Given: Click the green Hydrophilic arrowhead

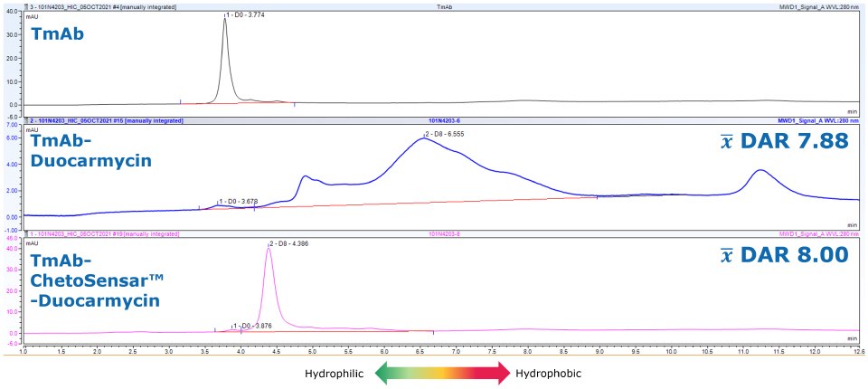Looking at the screenshot, I should [383, 373].
